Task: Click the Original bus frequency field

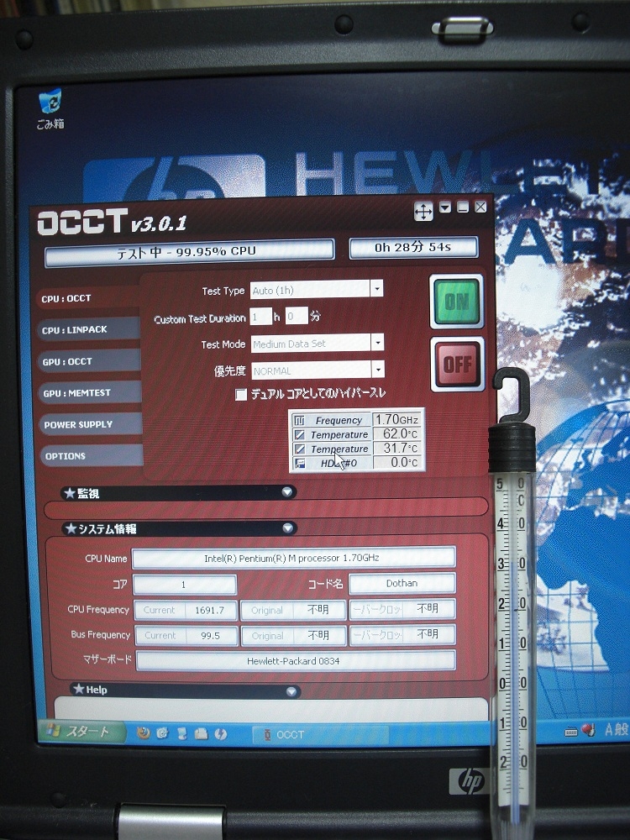Action: (x=293, y=636)
